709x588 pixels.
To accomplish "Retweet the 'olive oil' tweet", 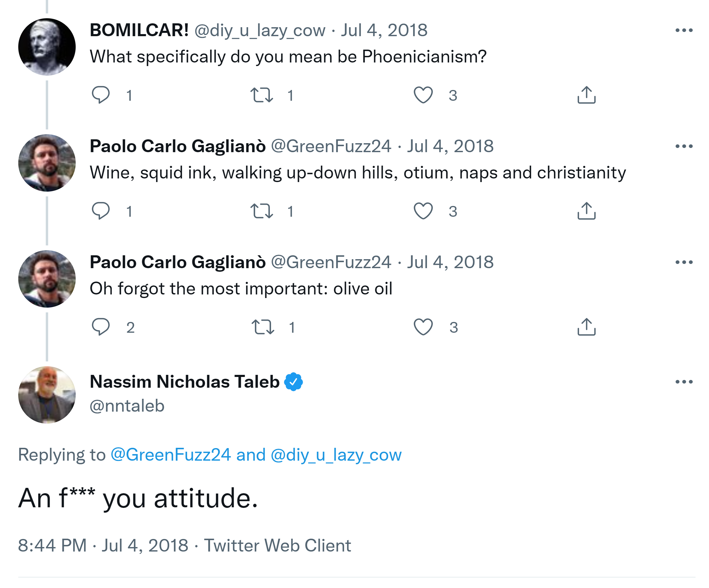I will tap(263, 327).
